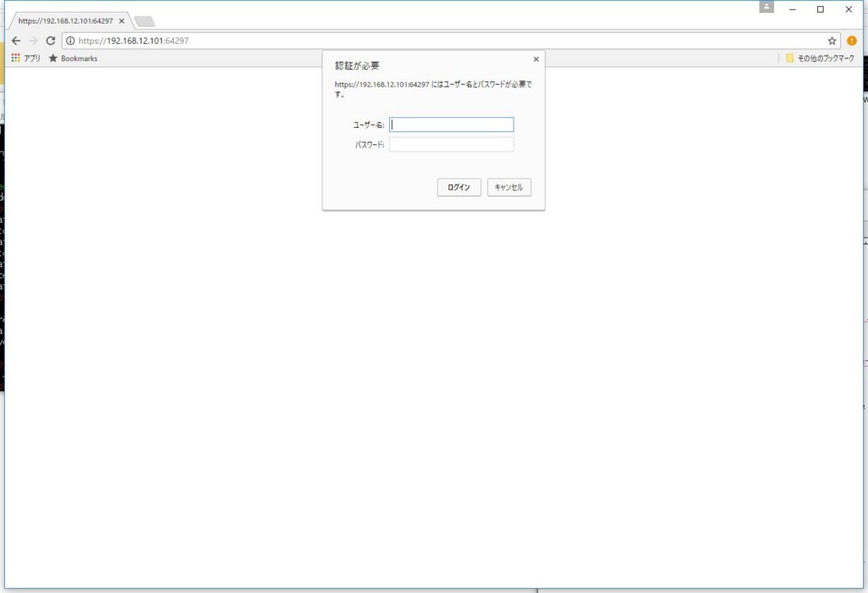Click the キャンセル button

click(x=509, y=187)
